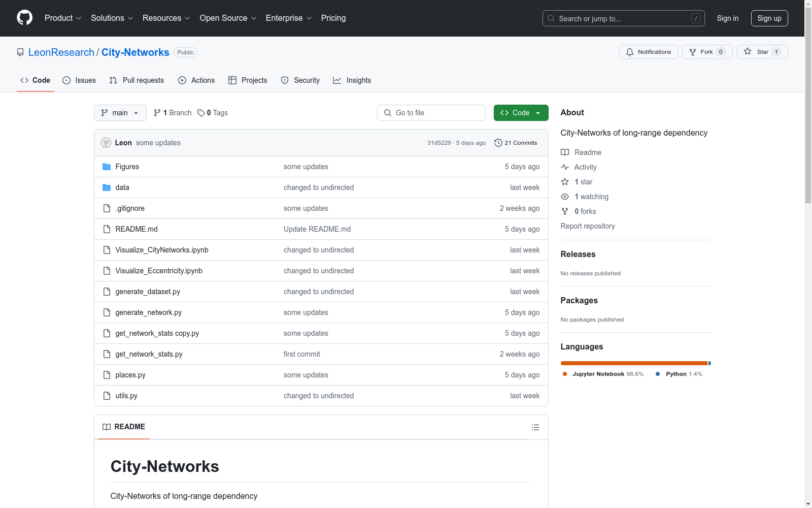This screenshot has height=508, width=812.
Task: Click the Sign up button
Action: pyautogui.click(x=769, y=18)
